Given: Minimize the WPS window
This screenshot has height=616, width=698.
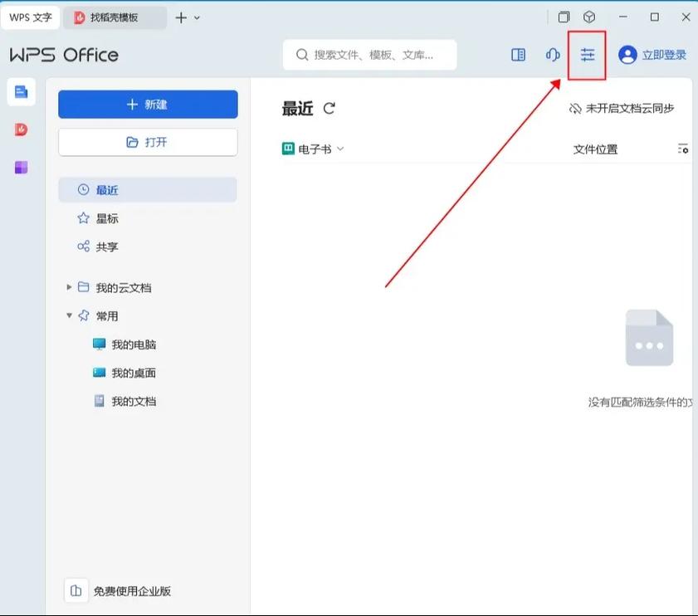Looking at the screenshot, I should coord(622,17).
